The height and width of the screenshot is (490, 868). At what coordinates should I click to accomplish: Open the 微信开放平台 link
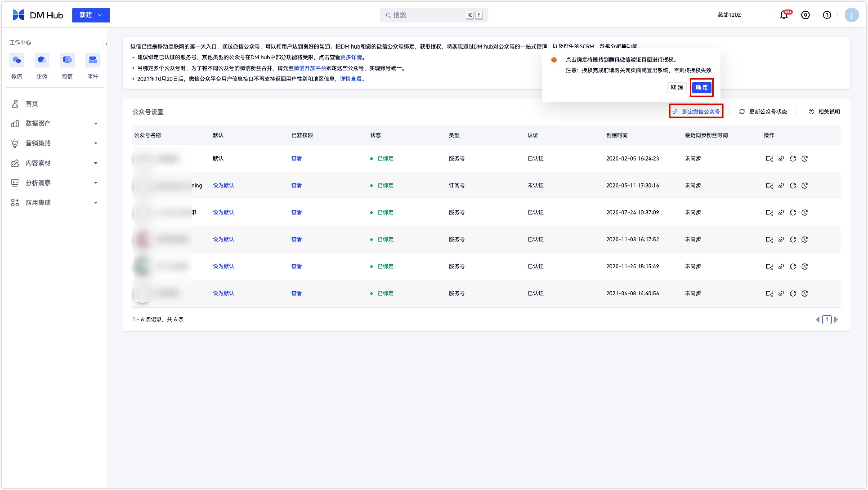(x=310, y=68)
